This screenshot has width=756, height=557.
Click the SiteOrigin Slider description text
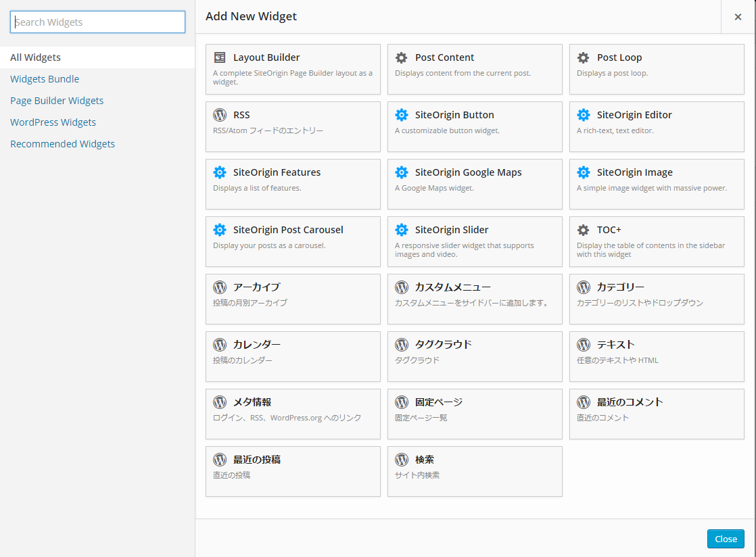pyautogui.click(x=465, y=250)
